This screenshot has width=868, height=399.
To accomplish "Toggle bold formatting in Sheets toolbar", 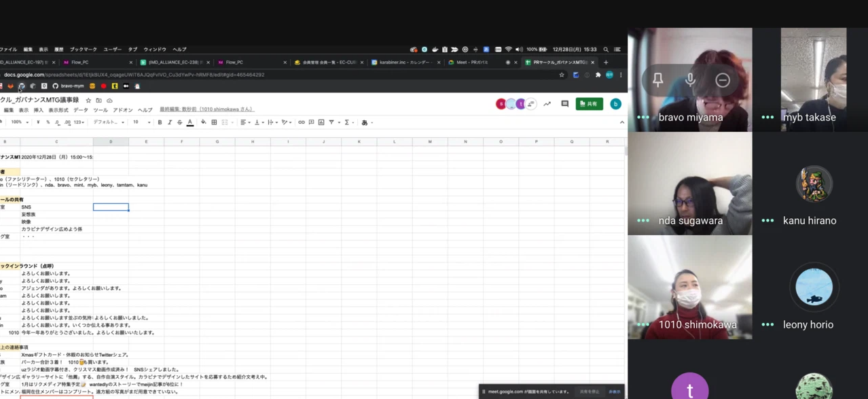I will pyautogui.click(x=160, y=122).
